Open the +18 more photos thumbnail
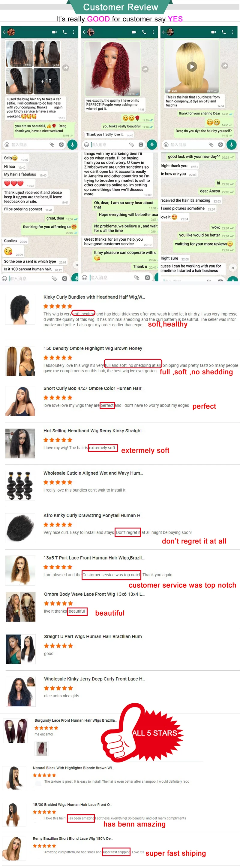Image resolution: width=240 pixels, height=868 pixels. 47,81
